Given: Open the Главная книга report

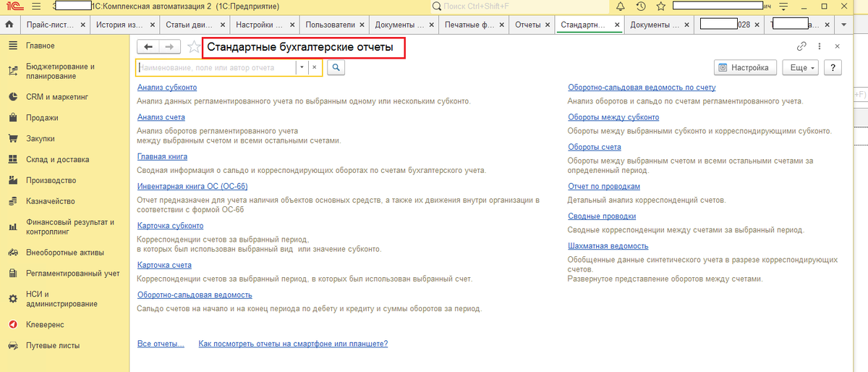Looking at the screenshot, I should pyautogui.click(x=163, y=156).
